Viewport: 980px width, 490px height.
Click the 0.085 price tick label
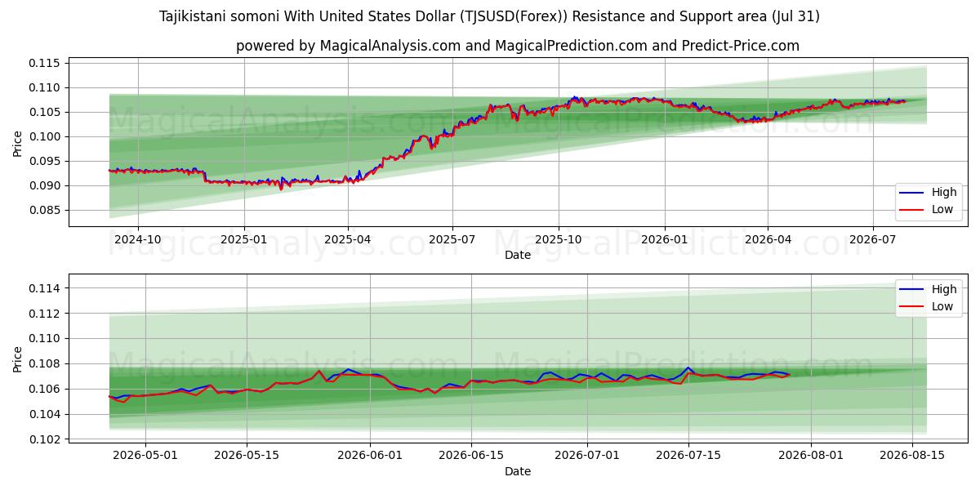click(47, 210)
